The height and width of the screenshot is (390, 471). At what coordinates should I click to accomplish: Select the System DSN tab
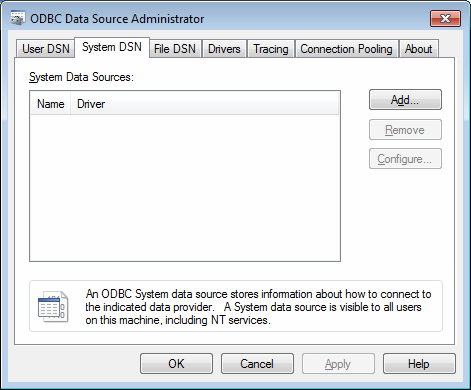[112, 47]
